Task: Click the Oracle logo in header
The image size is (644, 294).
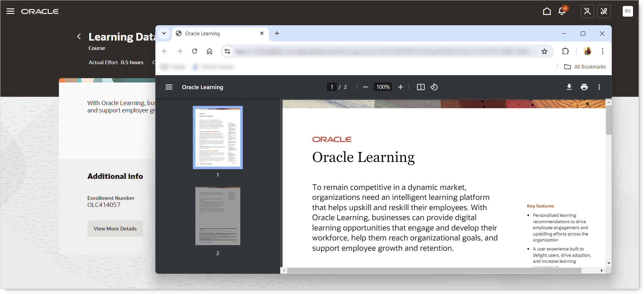Action: [40, 11]
